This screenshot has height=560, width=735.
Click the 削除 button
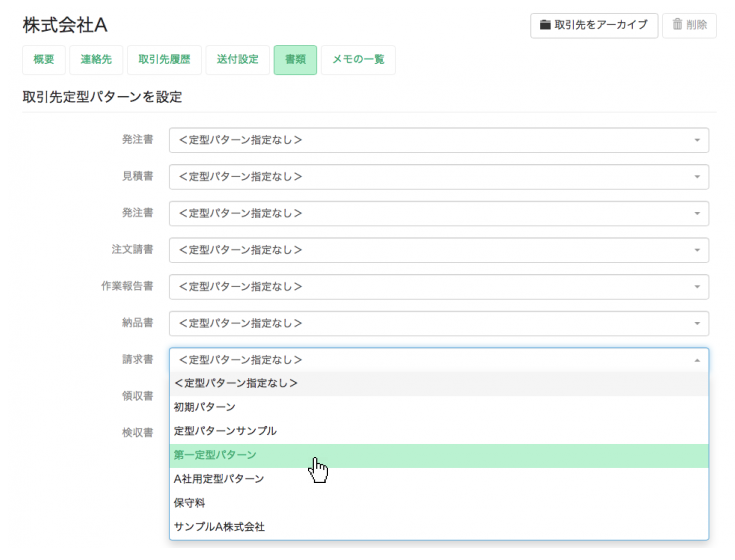(x=689, y=25)
